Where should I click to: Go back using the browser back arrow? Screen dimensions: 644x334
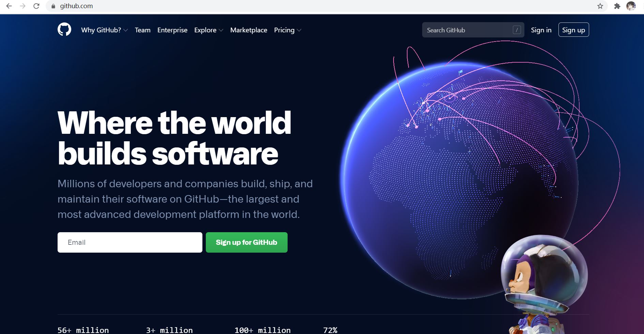(x=9, y=6)
